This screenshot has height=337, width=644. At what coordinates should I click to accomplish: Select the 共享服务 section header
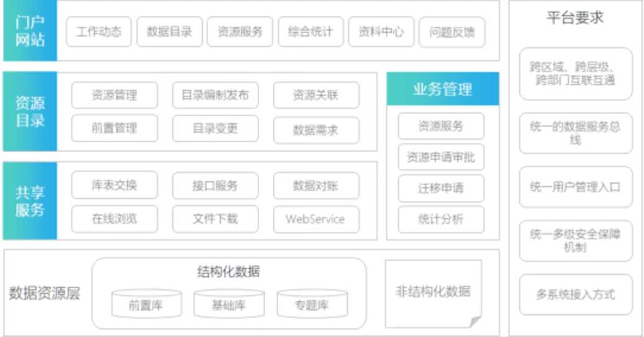(x=30, y=201)
